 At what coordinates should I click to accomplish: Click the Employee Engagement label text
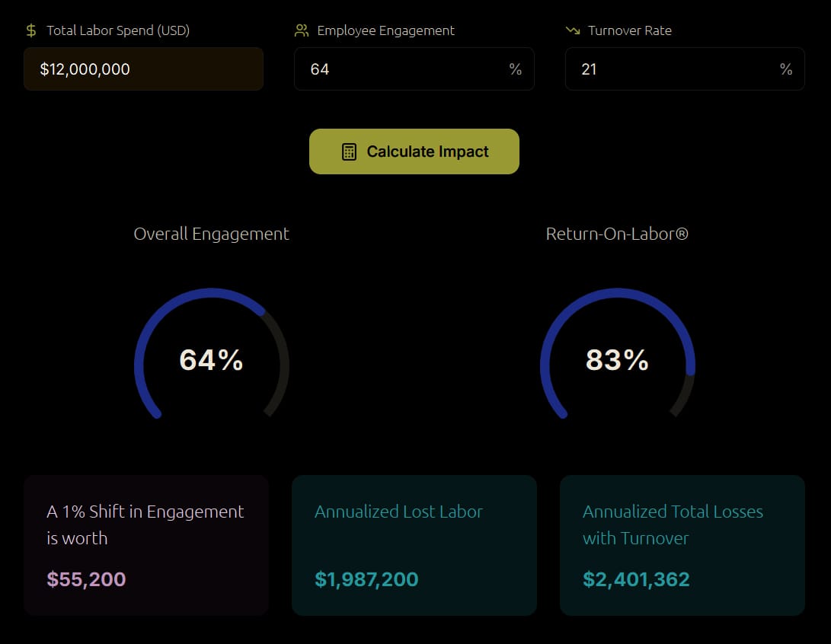point(385,30)
